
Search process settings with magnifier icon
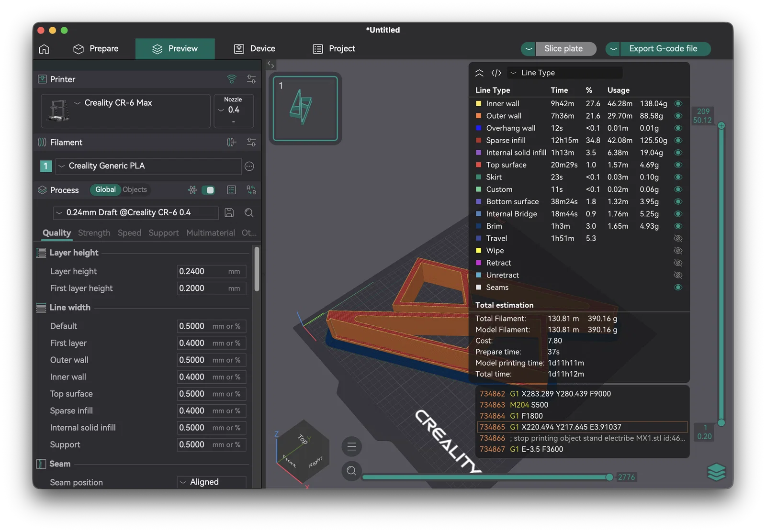pos(249,213)
